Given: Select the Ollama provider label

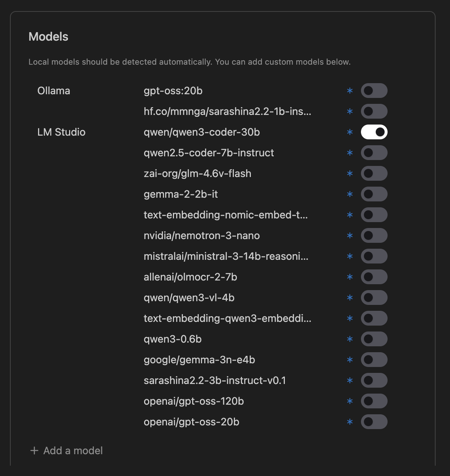Looking at the screenshot, I should pyautogui.click(x=54, y=91).
